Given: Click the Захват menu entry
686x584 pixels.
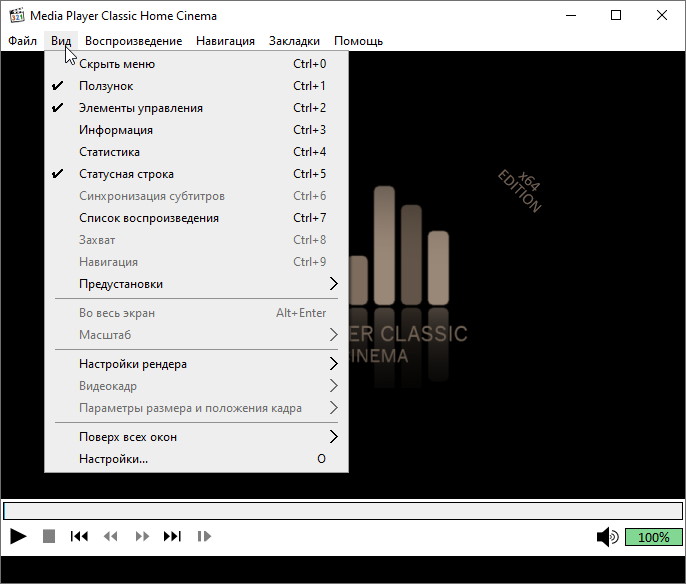Looking at the screenshot, I should 196,240.
